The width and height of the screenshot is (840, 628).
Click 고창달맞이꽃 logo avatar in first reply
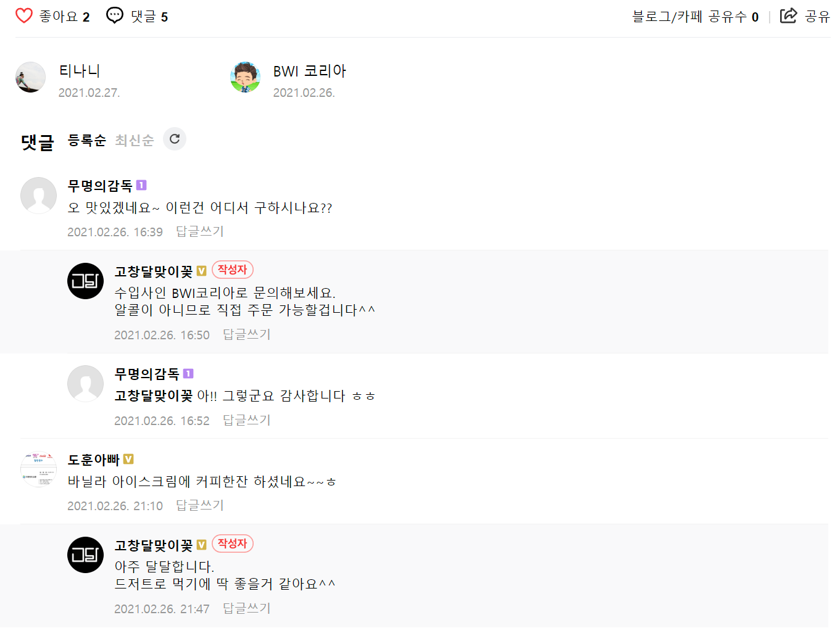pos(85,281)
